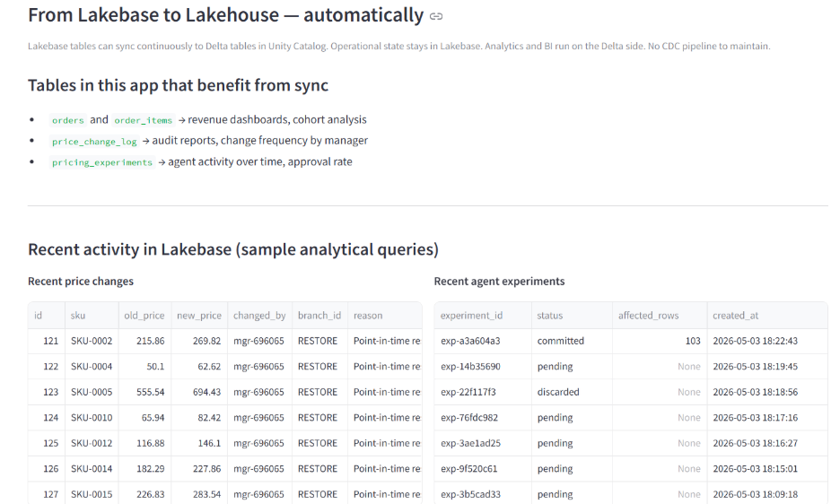This screenshot has height=504, width=840.
Task: Click the Recent price changes label
Action: 81,282
